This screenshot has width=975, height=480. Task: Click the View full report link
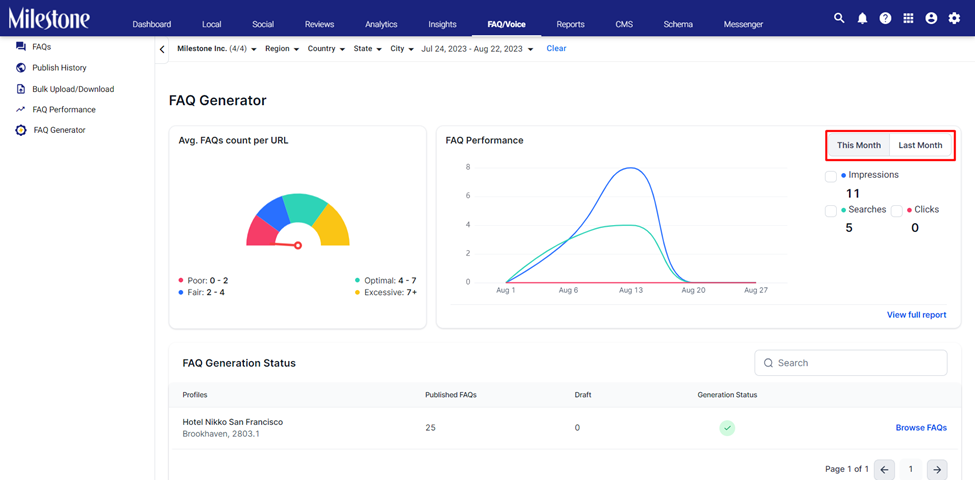click(917, 315)
